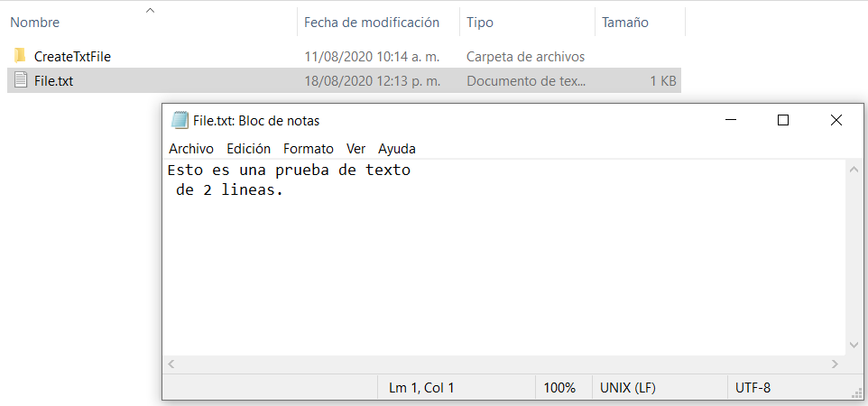
Task: Click the Notepad icon in title bar
Action: click(180, 121)
